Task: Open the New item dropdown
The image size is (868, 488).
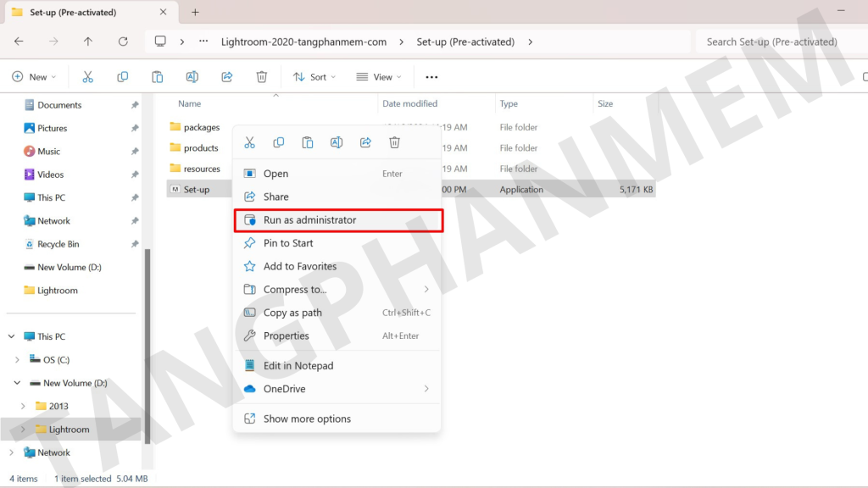Action: coord(34,77)
